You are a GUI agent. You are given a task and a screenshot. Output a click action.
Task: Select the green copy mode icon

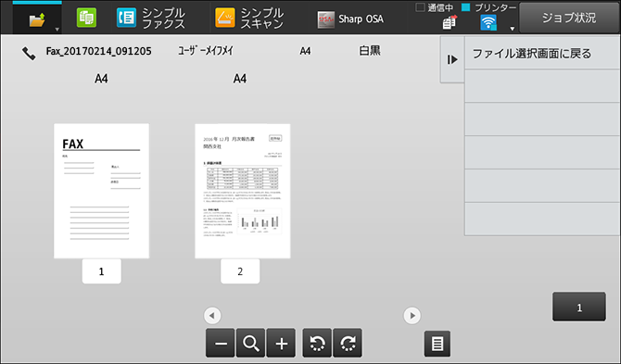pyautogui.click(x=86, y=19)
